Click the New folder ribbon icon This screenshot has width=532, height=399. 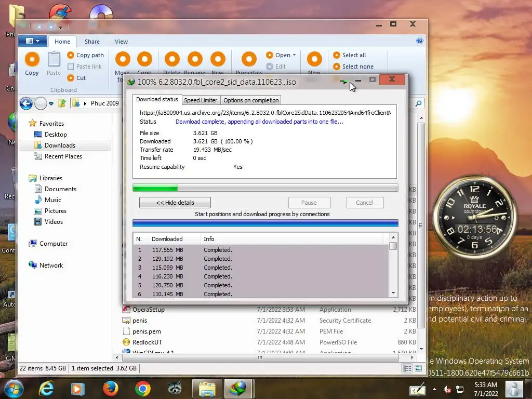coord(218,59)
